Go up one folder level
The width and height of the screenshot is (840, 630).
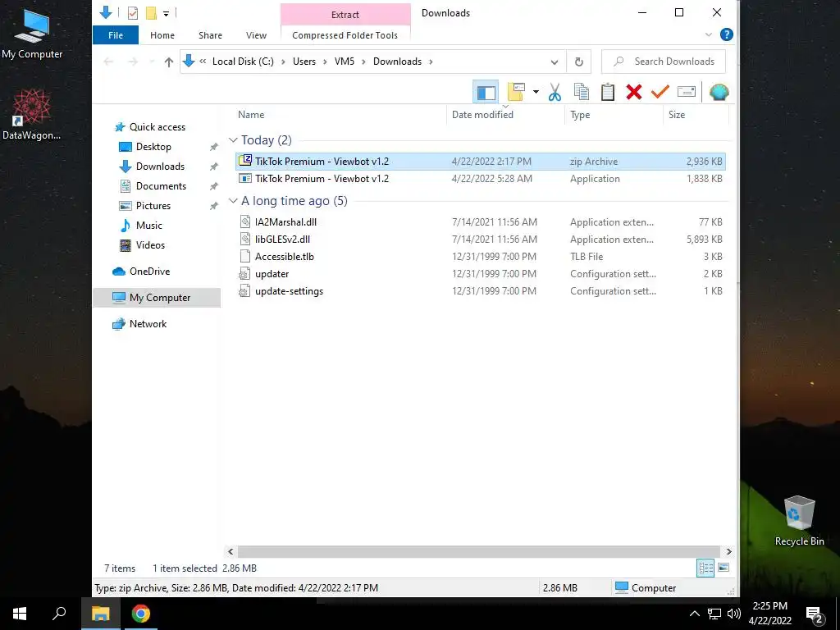pyautogui.click(x=169, y=62)
